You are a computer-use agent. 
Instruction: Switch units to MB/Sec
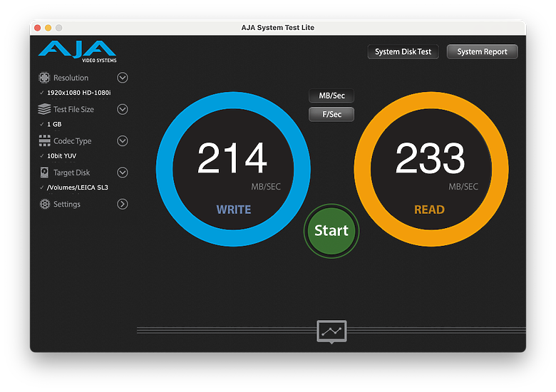click(331, 96)
